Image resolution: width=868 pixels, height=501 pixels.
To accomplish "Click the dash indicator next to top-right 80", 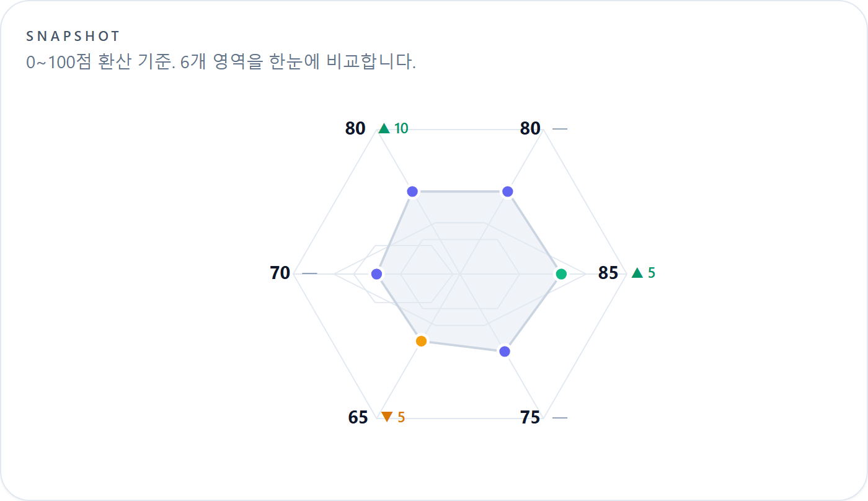I will (x=559, y=129).
